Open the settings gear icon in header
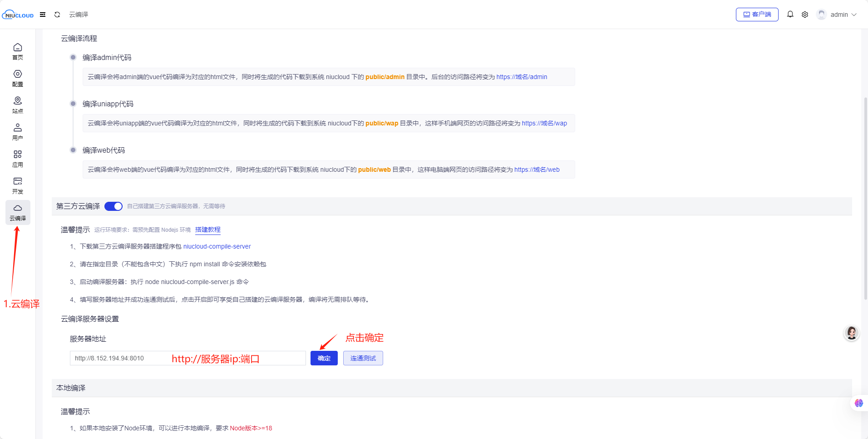 point(805,15)
